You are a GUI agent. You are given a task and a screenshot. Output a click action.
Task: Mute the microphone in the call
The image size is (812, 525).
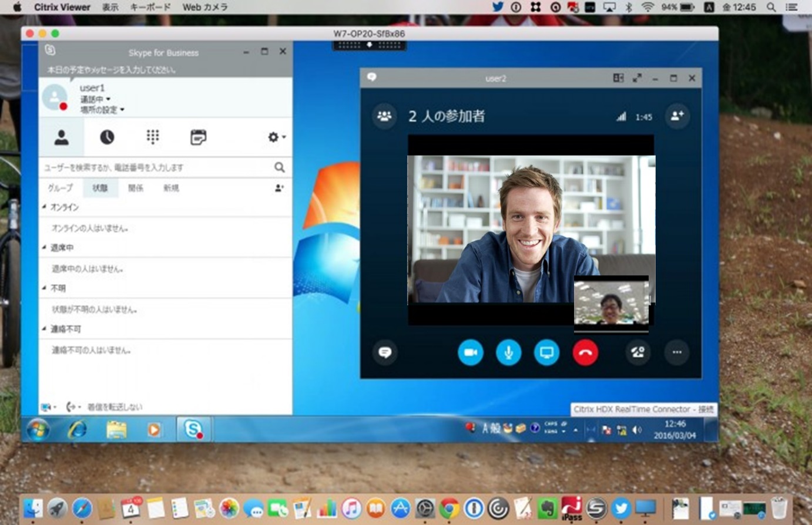[x=508, y=352]
